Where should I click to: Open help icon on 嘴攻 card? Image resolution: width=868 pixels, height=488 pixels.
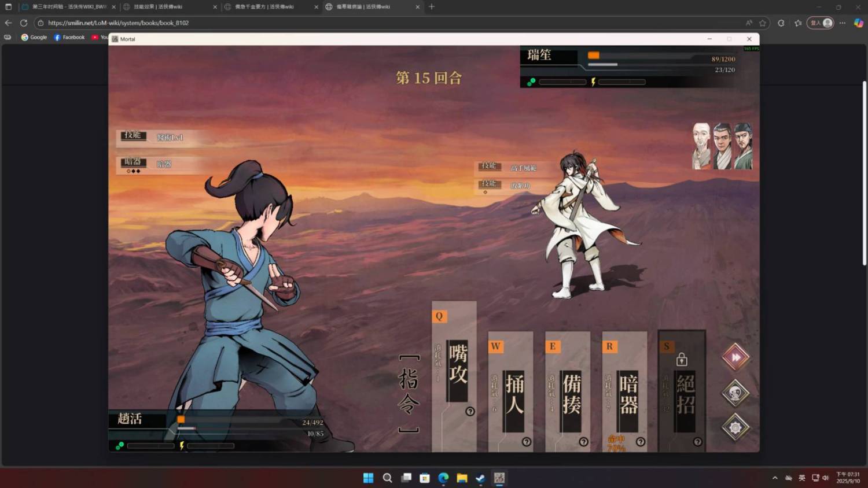[470, 411]
